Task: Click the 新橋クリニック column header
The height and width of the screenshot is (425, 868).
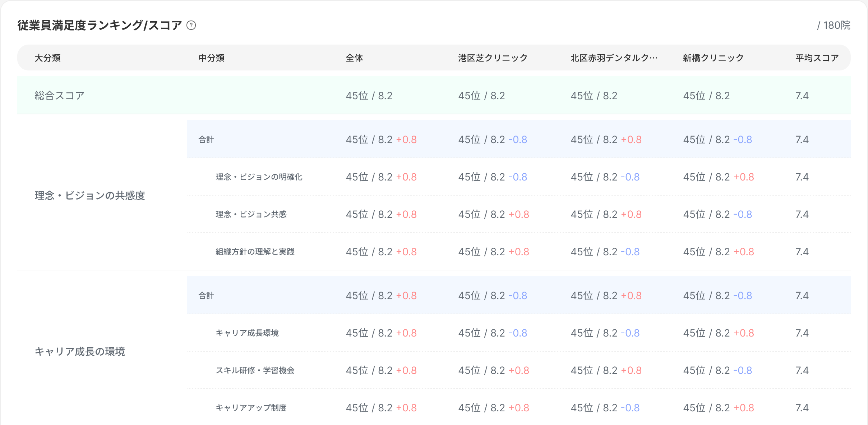Action: point(713,58)
